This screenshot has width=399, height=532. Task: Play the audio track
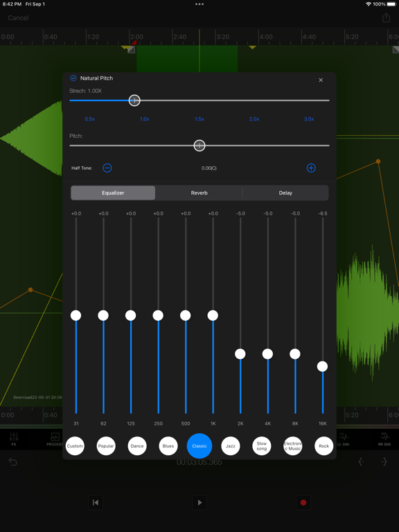click(199, 502)
